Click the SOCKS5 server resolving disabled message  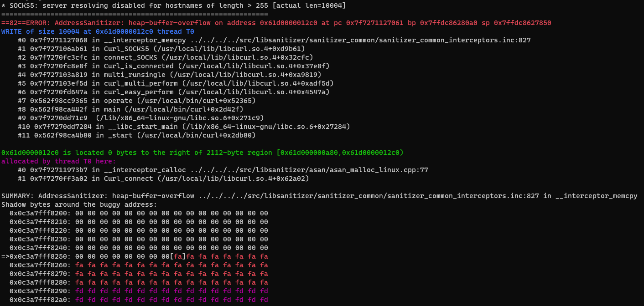click(x=173, y=5)
